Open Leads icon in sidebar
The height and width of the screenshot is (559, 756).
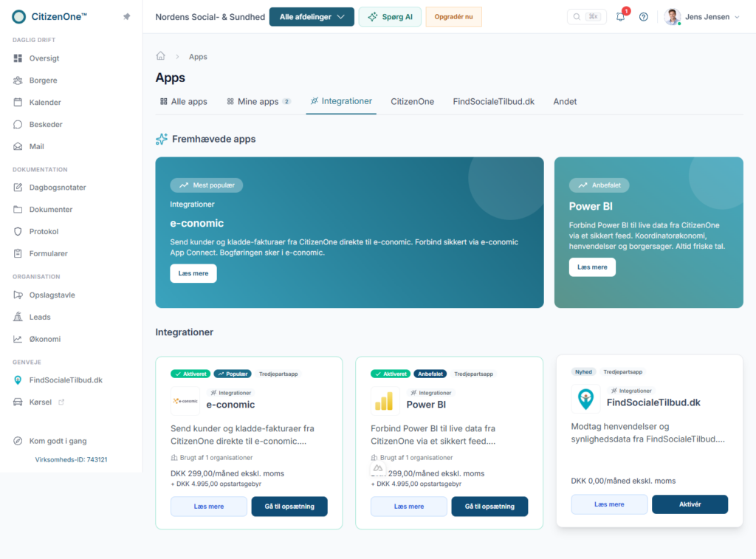[18, 317]
